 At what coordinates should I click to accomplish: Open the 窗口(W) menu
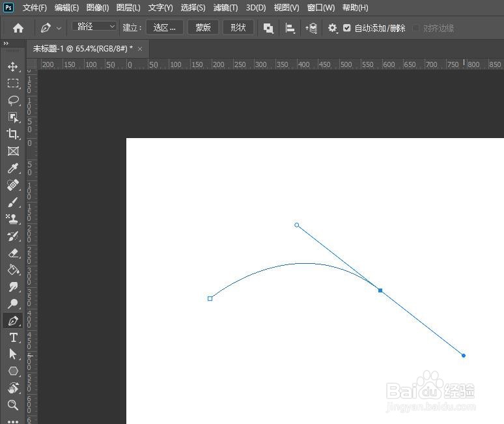click(x=321, y=7)
